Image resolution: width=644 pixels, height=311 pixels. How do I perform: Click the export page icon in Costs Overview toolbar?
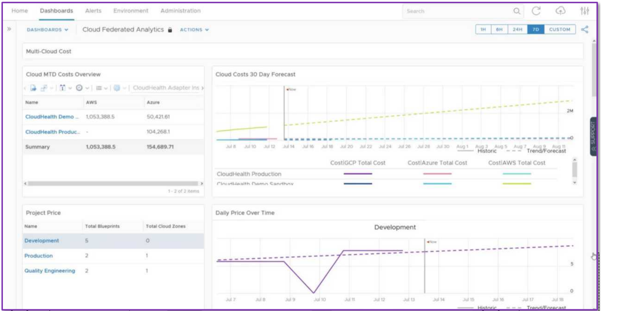33,88
